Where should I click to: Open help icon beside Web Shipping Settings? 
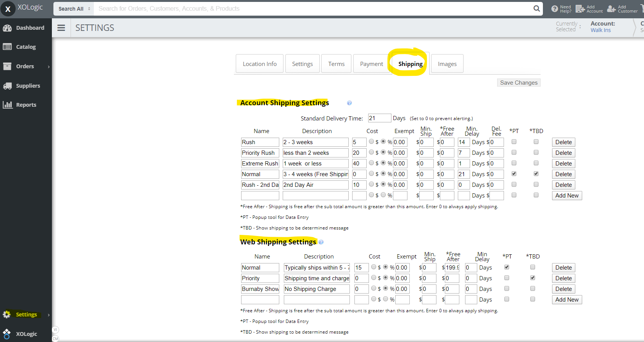[321, 242]
